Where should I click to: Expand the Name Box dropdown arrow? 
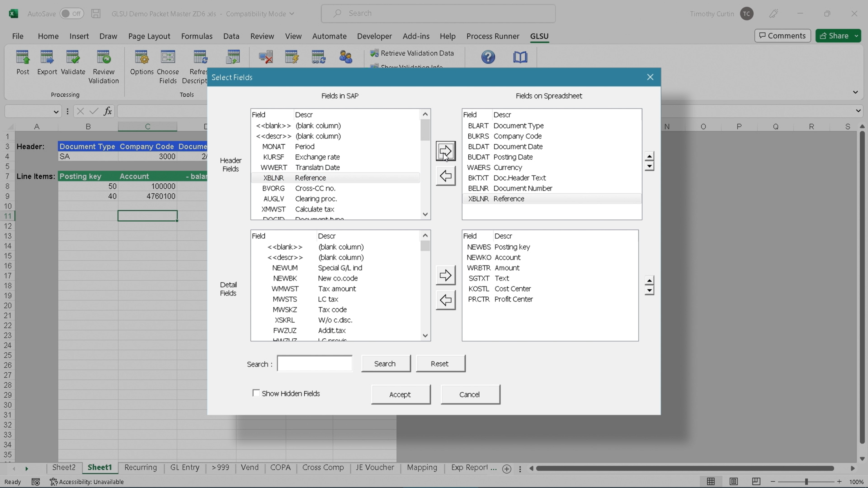(x=56, y=111)
